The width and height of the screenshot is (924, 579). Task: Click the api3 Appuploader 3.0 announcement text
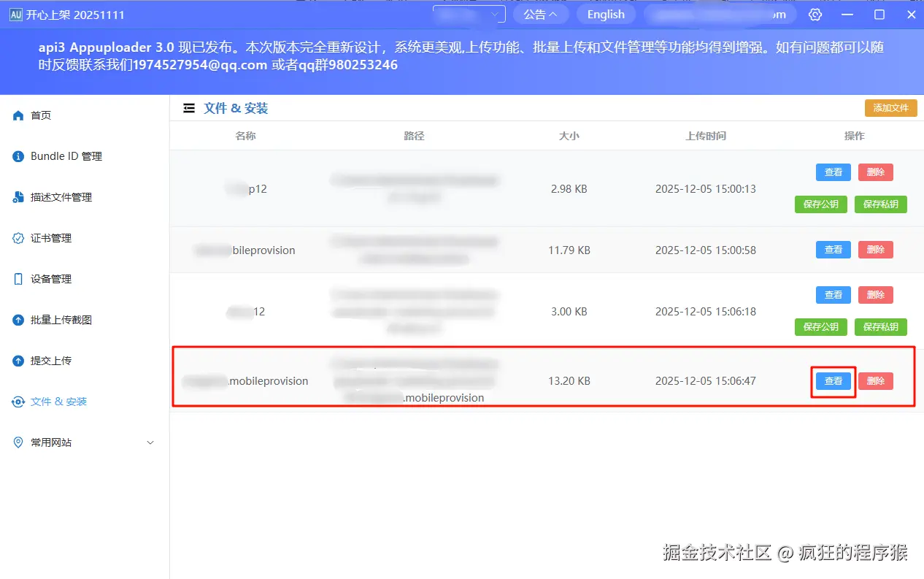click(461, 56)
